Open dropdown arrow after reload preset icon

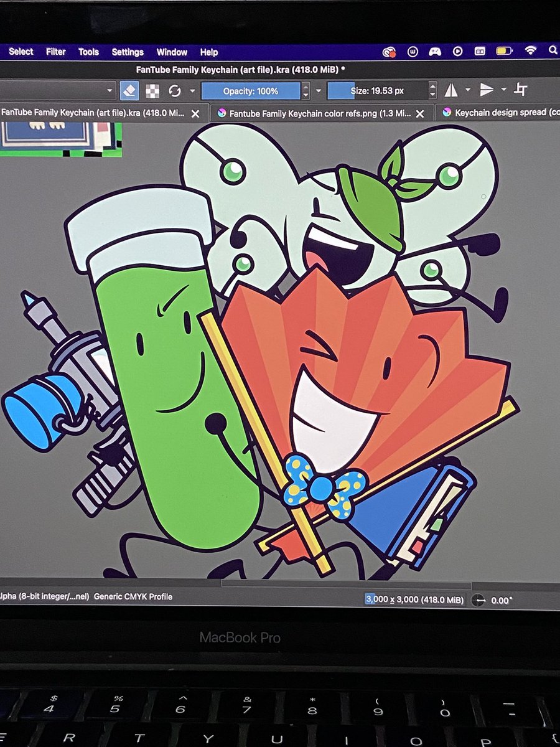(192, 91)
